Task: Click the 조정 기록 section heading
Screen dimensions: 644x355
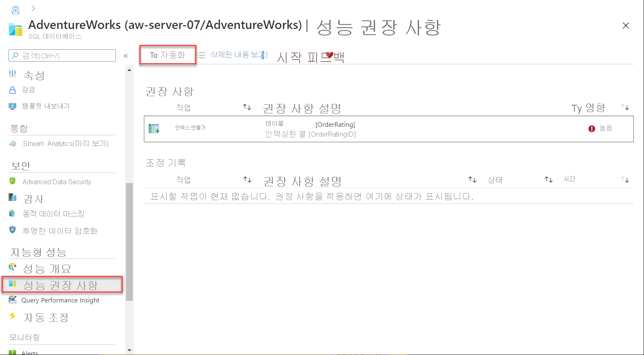Action: (x=166, y=163)
